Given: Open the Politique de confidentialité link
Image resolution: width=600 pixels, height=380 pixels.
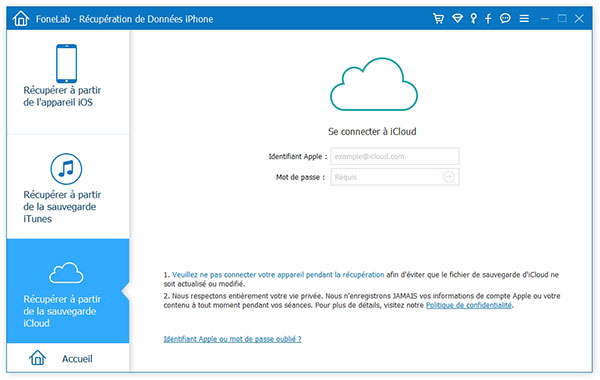Looking at the screenshot, I should [x=469, y=305].
